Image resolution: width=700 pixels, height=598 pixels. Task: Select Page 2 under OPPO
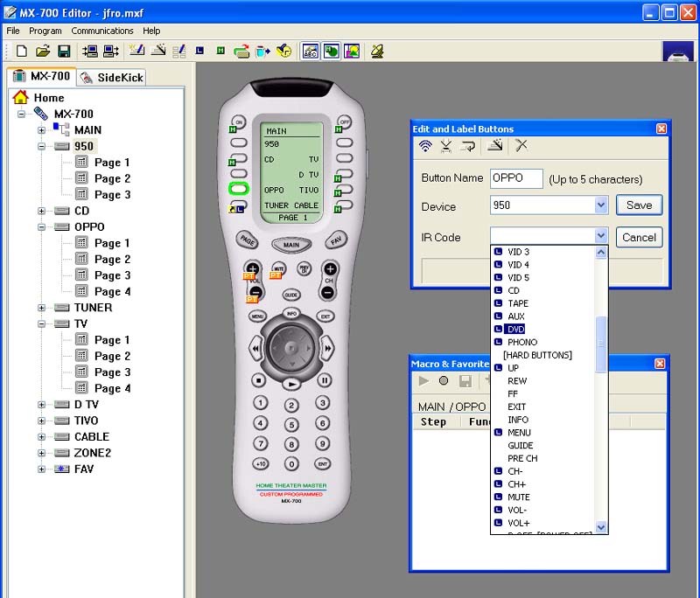[112, 259]
